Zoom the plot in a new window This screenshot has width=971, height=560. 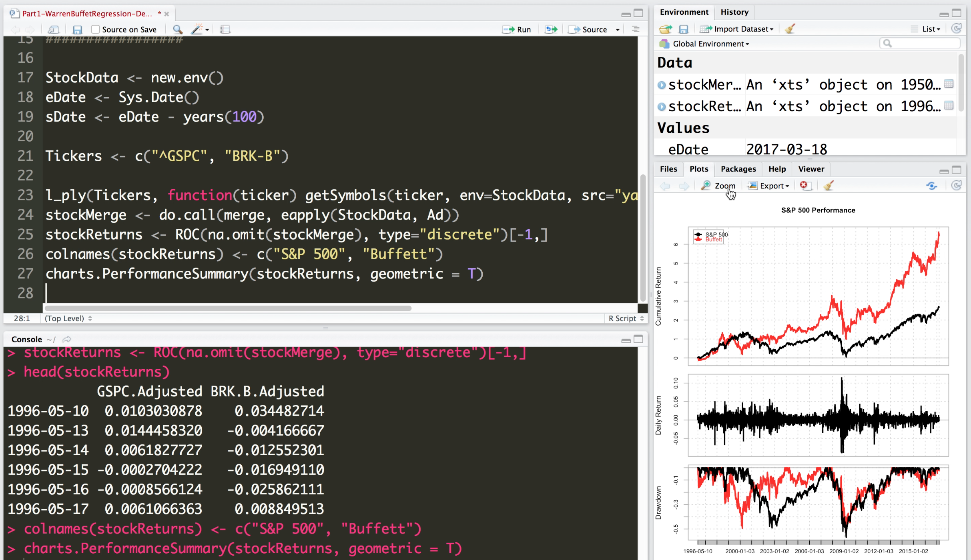tap(718, 186)
